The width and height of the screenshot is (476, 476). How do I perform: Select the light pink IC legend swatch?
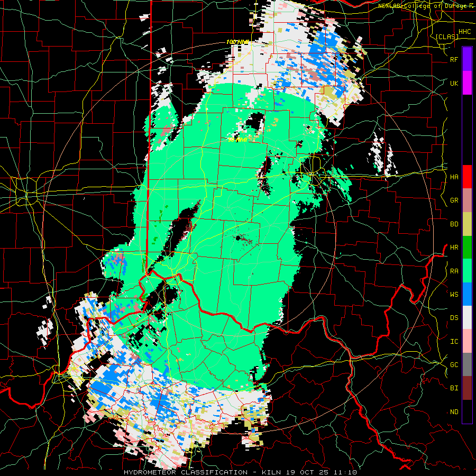click(x=467, y=341)
